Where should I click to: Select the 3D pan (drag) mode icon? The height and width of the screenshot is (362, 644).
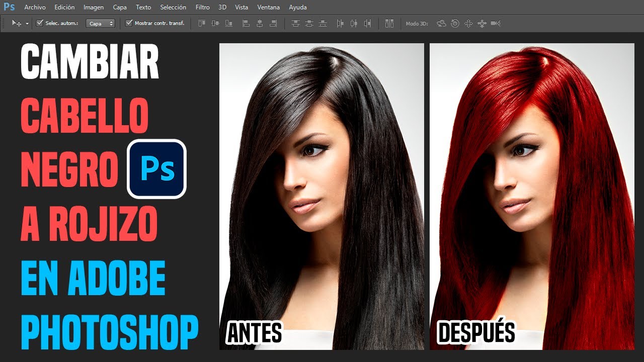468,23
